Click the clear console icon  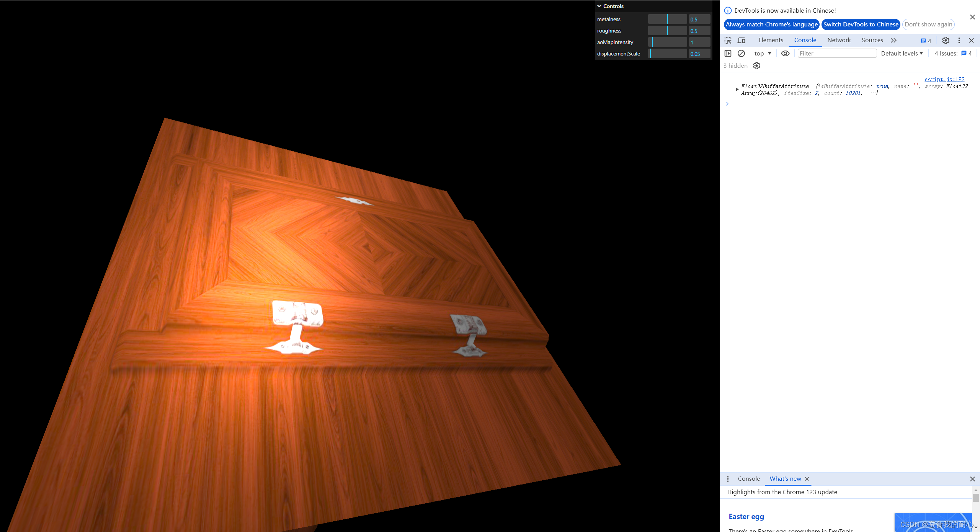coord(741,53)
